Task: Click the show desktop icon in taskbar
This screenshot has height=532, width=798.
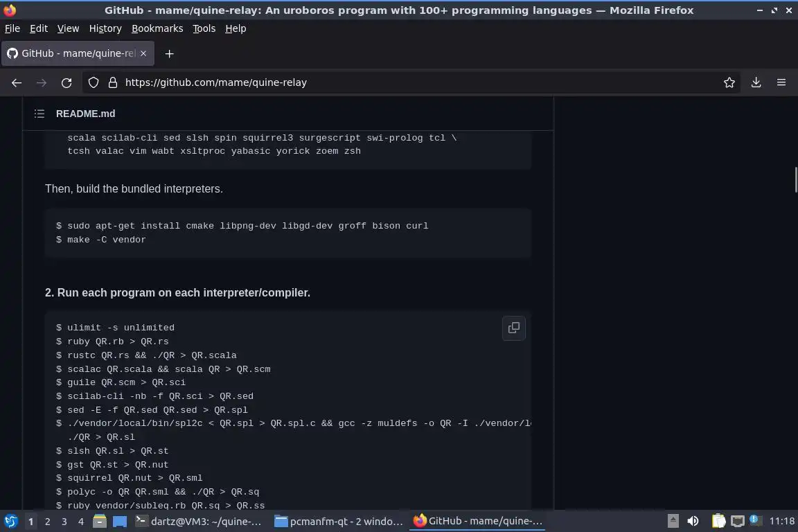Action: tap(120, 522)
